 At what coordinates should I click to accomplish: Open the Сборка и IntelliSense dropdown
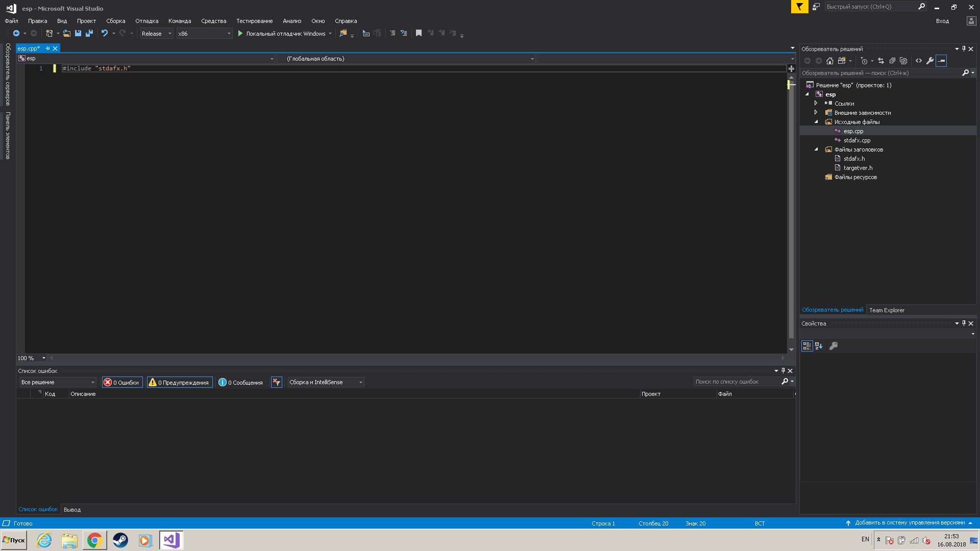326,382
